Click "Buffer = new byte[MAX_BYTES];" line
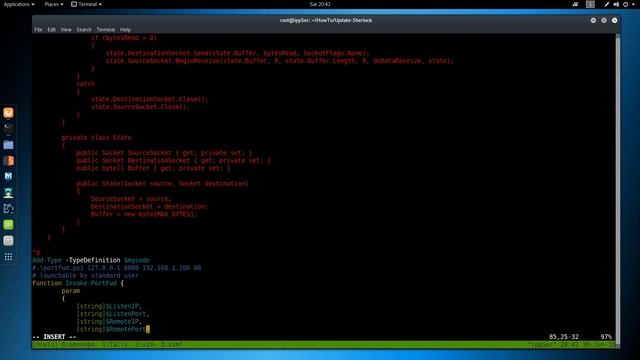The height and width of the screenshot is (360, 640). click(144, 214)
